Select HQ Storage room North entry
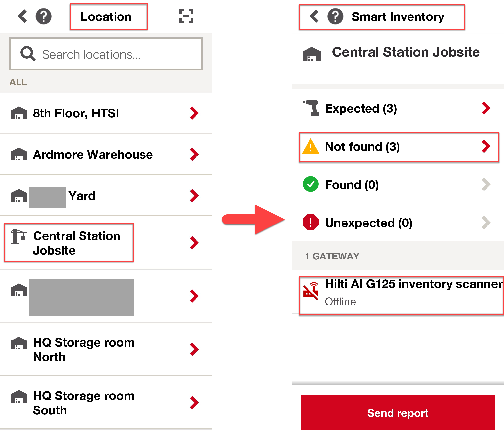 (x=106, y=349)
